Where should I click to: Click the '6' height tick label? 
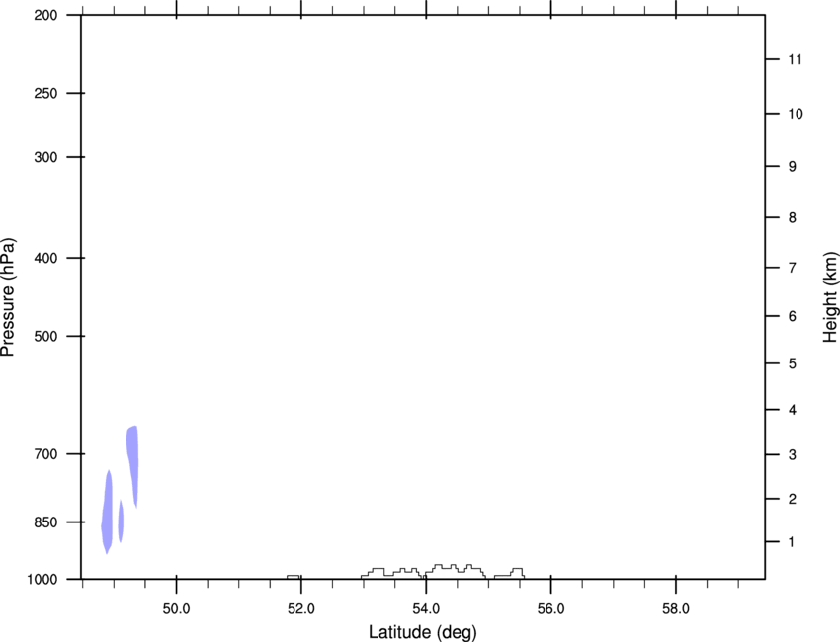point(792,316)
